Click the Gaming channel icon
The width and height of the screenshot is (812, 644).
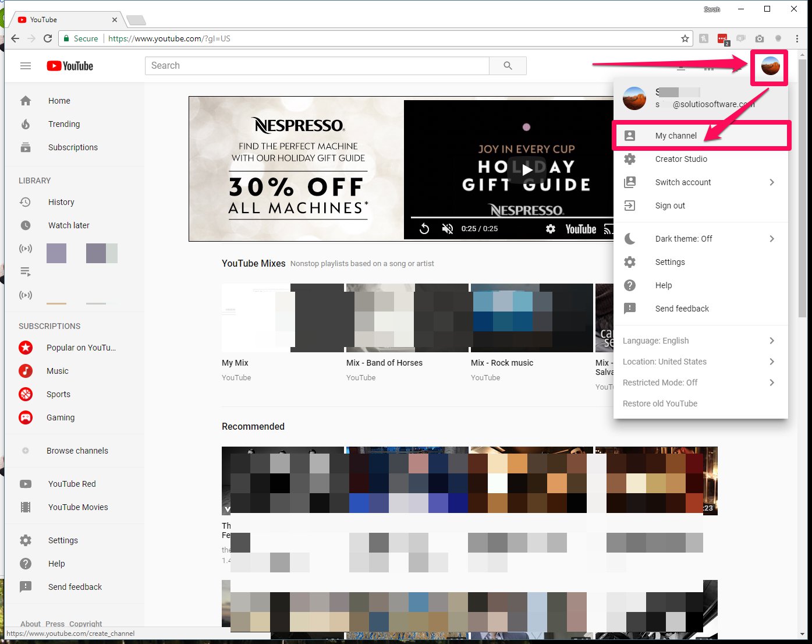(x=26, y=417)
